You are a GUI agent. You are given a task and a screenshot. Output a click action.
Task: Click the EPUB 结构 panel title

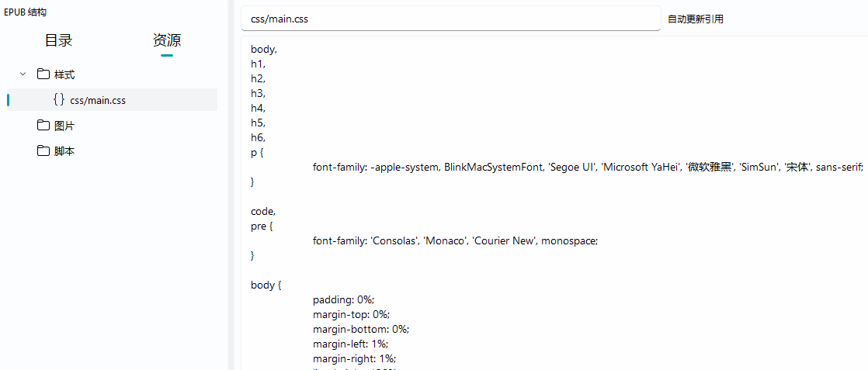point(26,12)
